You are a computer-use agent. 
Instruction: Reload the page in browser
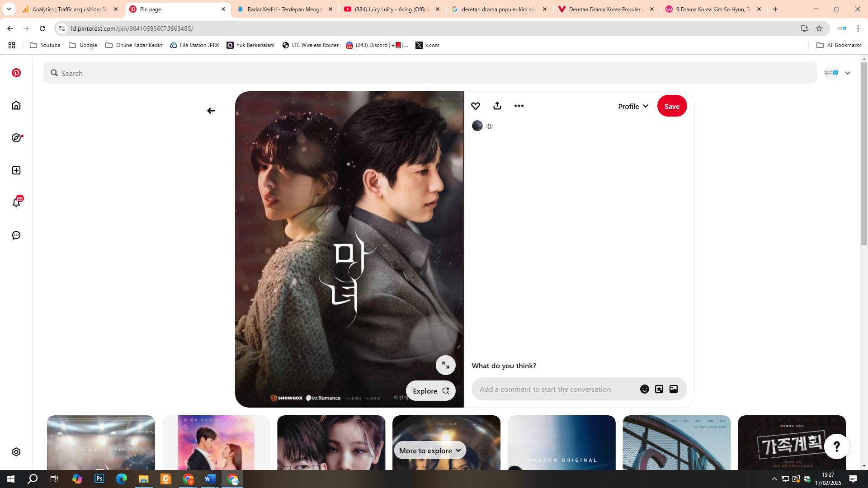coord(42,28)
